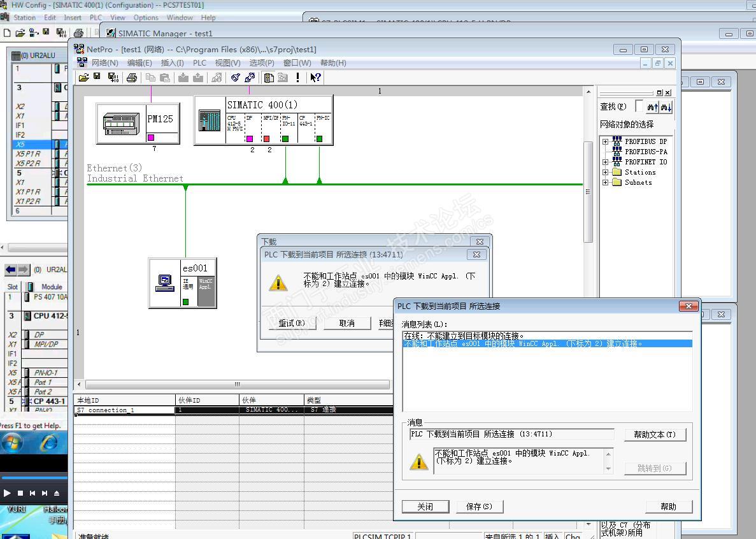
Task: Select the highlighted es001 WinCC Appl. message row
Action: [547, 344]
